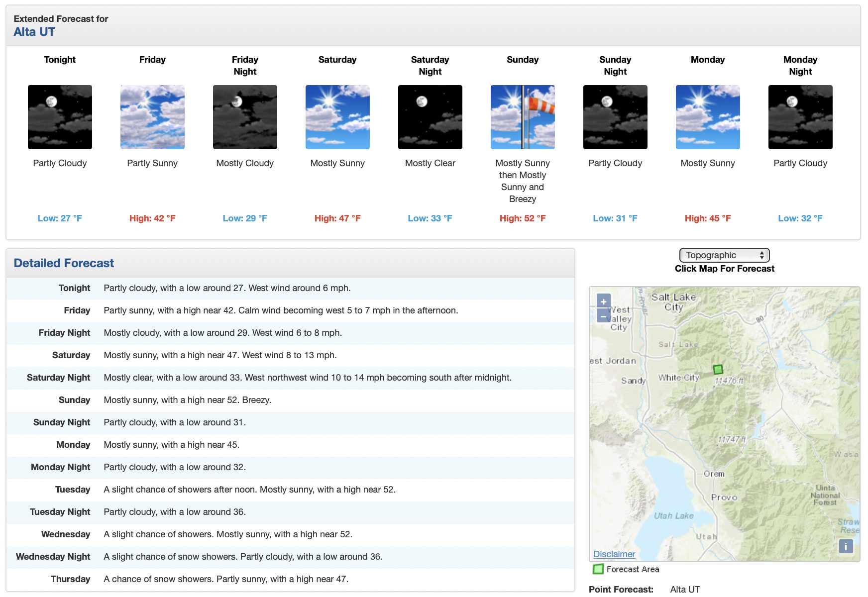Open the Topographic map type dropdown

(x=724, y=255)
